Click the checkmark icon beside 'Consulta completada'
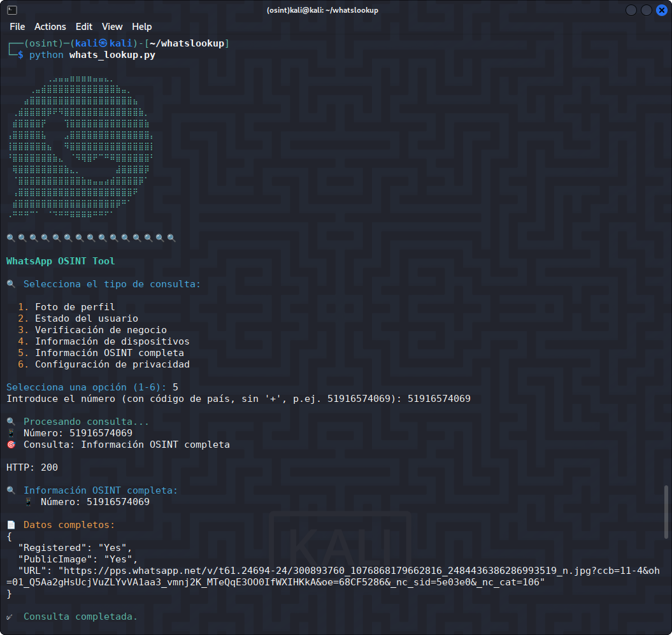 point(10,617)
